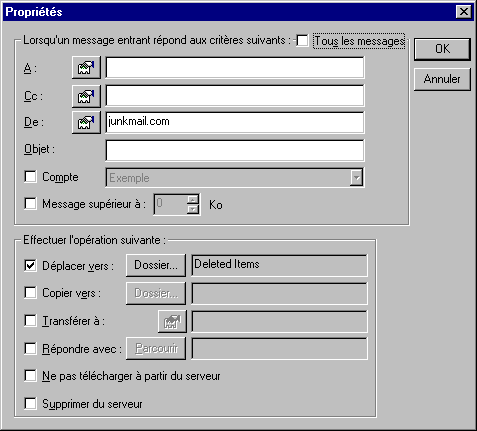Open address book for the Cc field
This screenshot has width=477, height=431.
point(86,96)
